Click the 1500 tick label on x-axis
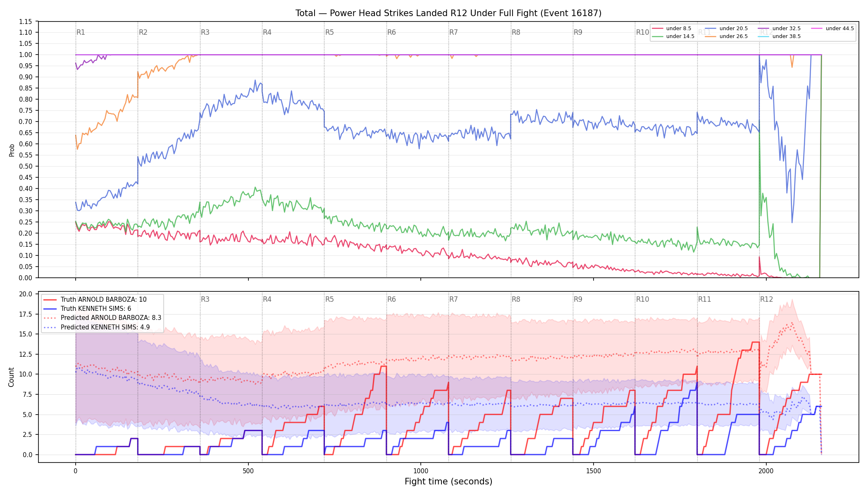Image resolution: width=868 pixels, height=496 pixels. click(594, 471)
